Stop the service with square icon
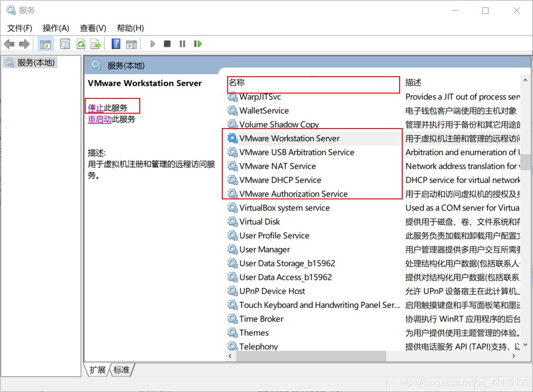533x392 pixels. tap(167, 44)
